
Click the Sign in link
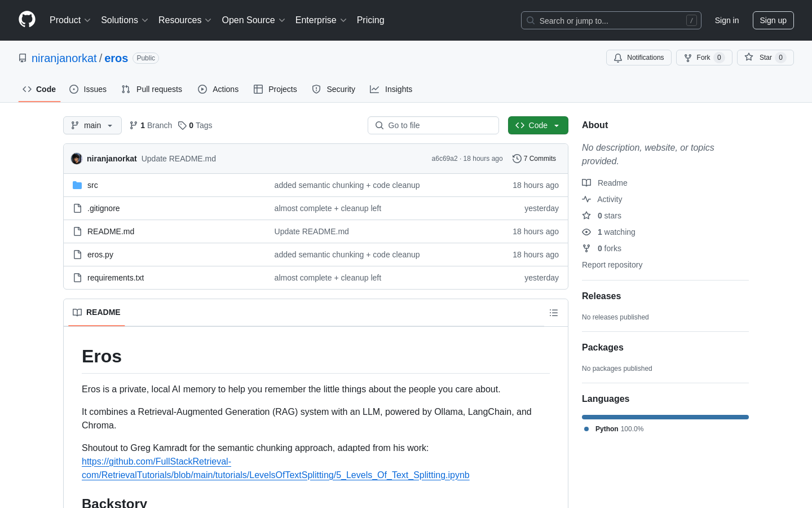click(727, 20)
